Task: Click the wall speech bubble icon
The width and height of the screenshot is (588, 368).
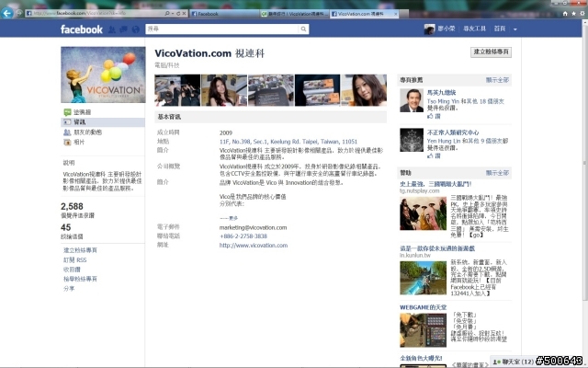Action: tap(67, 112)
